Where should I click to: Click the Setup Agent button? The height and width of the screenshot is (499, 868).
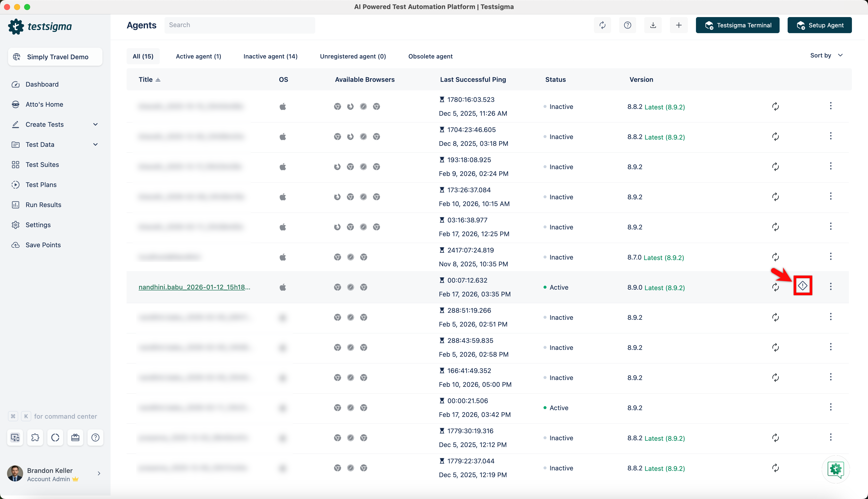[819, 25]
